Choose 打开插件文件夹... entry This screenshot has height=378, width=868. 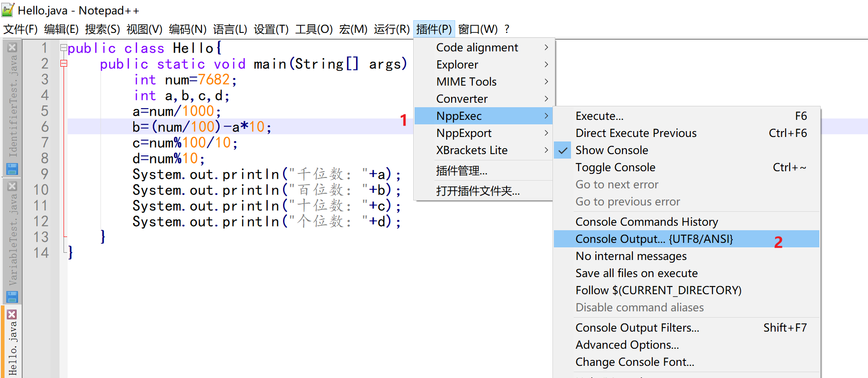coord(484,191)
